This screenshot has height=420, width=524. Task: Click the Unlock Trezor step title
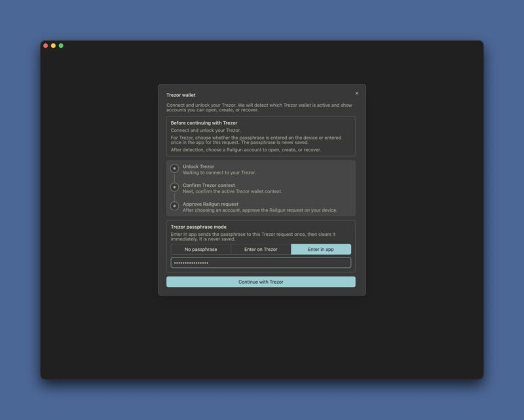(x=198, y=166)
